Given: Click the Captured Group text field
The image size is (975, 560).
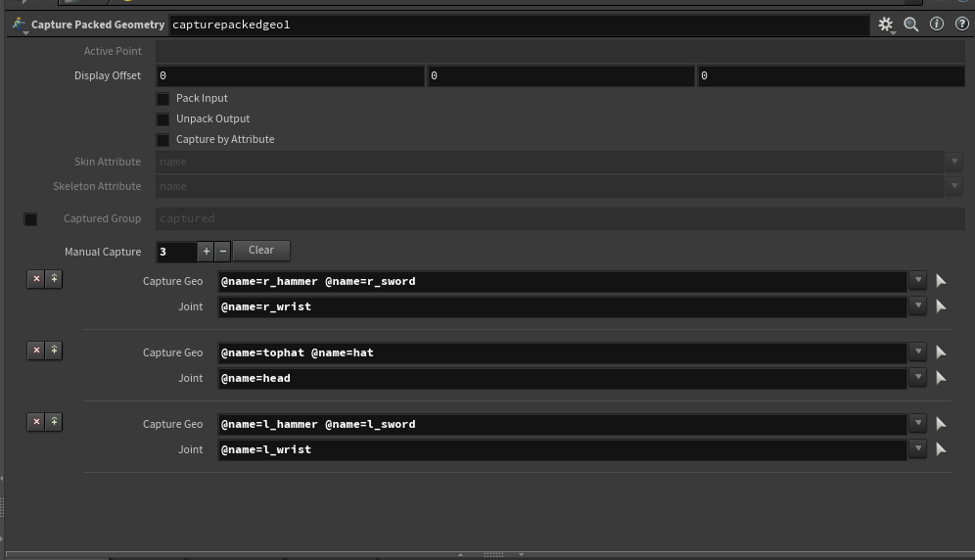Looking at the screenshot, I should pyautogui.click(x=560, y=219).
